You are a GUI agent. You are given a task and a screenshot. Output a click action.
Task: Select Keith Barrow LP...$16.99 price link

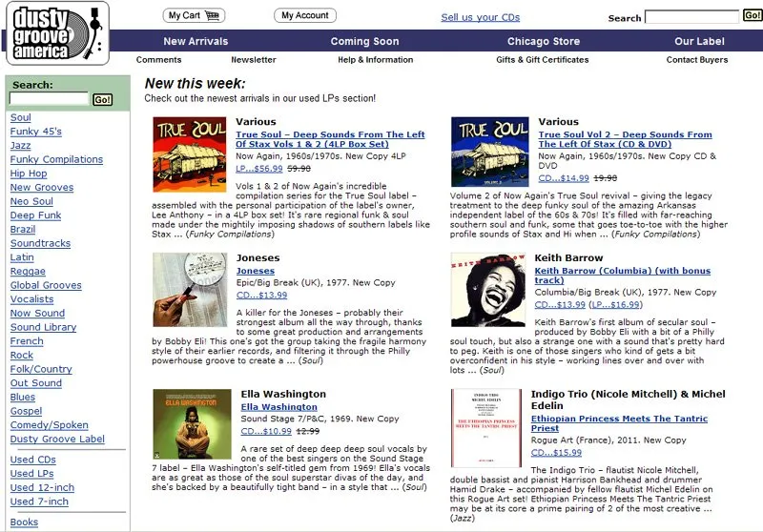tap(615, 305)
